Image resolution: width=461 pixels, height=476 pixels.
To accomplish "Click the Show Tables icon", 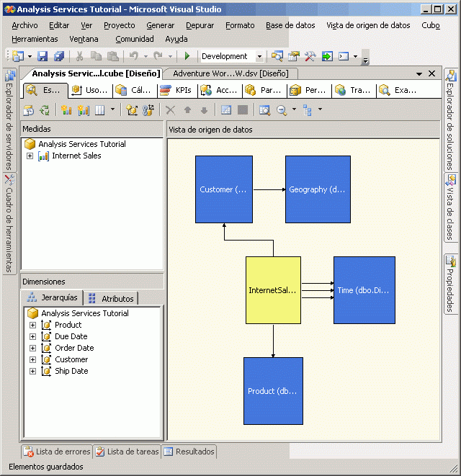I will click(226, 110).
